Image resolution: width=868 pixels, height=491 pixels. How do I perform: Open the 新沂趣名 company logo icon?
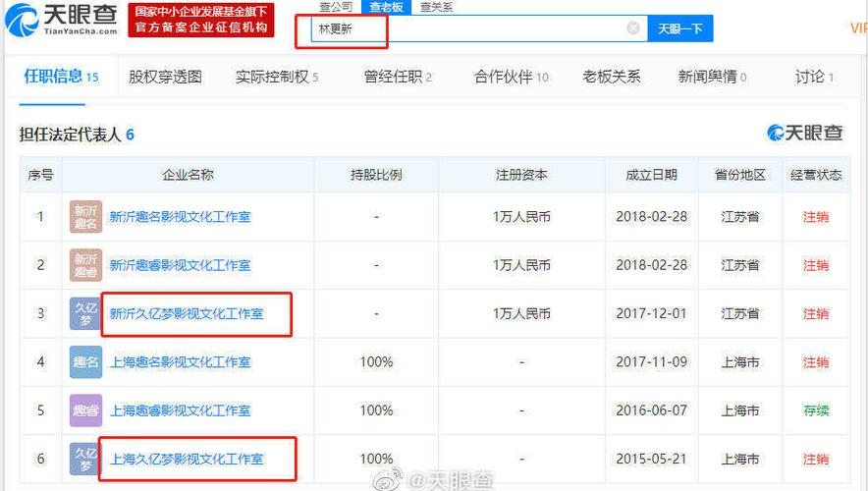pyautogui.click(x=85, y=217)
